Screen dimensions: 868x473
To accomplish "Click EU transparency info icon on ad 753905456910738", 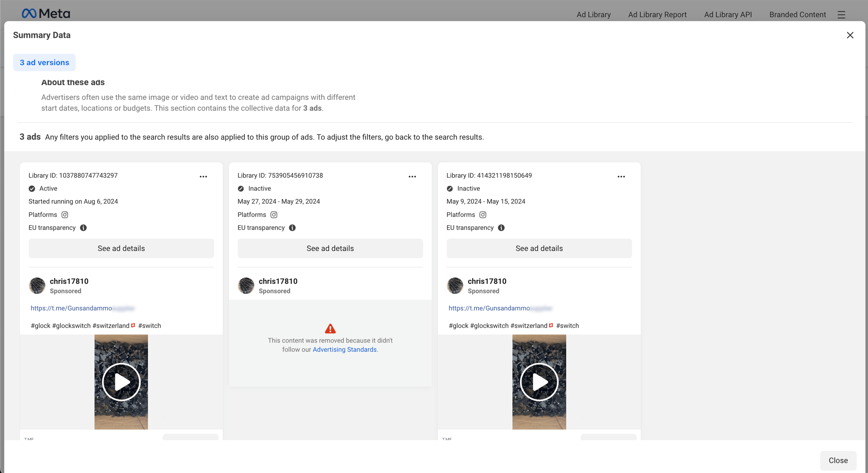I will (292, 228).
